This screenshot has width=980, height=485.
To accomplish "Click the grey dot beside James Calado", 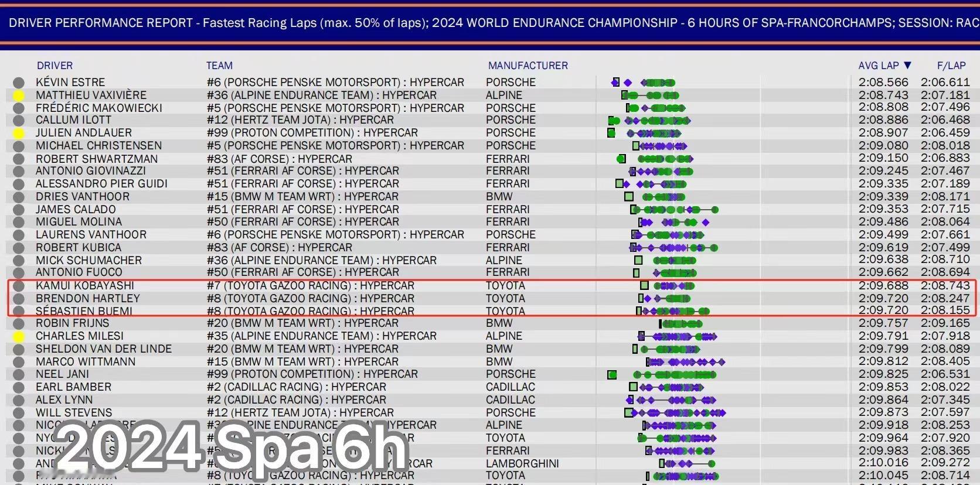I will point(19,210).
